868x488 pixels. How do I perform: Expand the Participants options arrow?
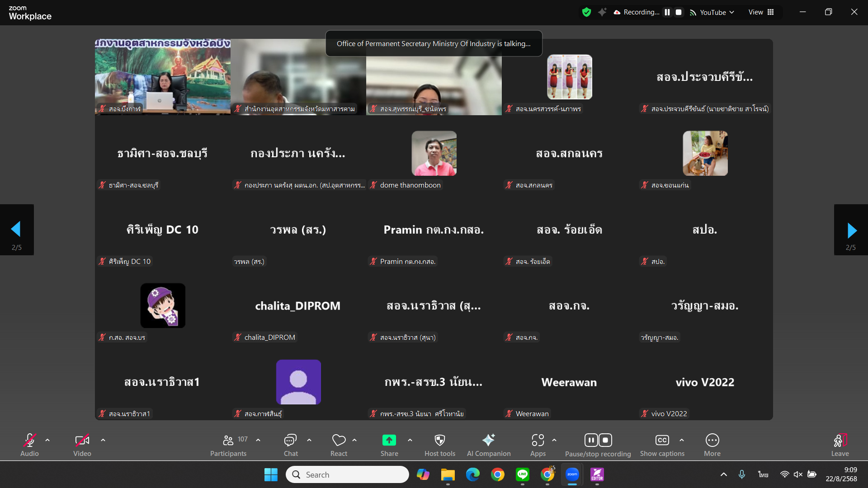(x=258, y=440)
